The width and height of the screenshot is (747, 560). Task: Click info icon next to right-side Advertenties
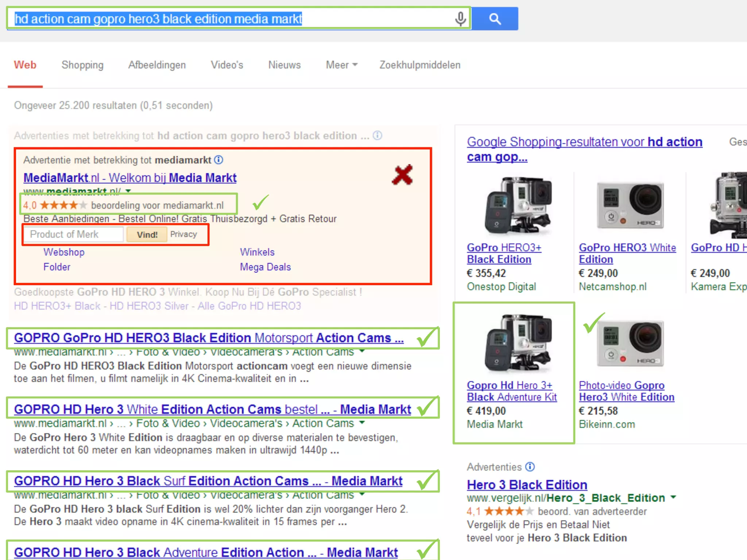click(x=530, y=467)
